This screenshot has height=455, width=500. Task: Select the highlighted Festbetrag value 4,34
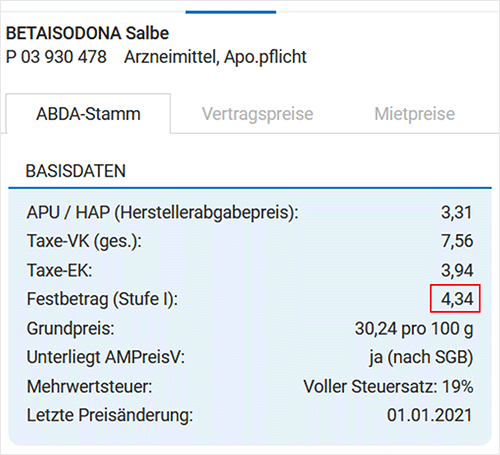[457, 299]
